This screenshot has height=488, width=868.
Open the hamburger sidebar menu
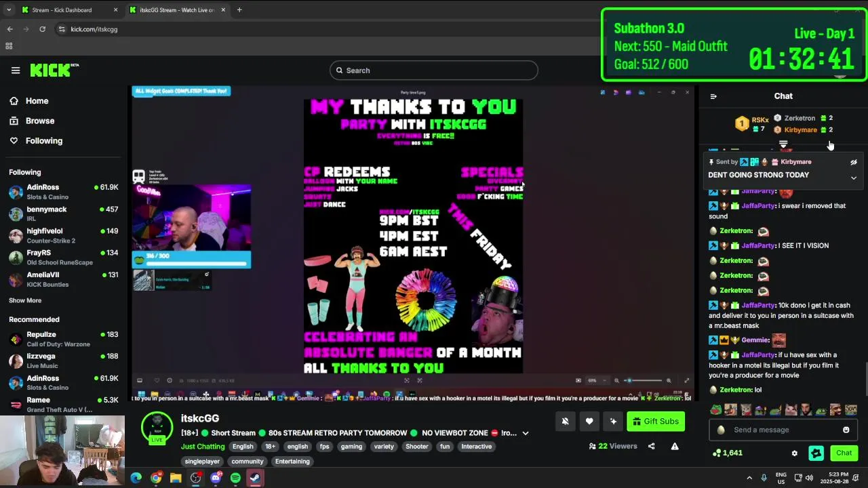click(x=16, y=70)
